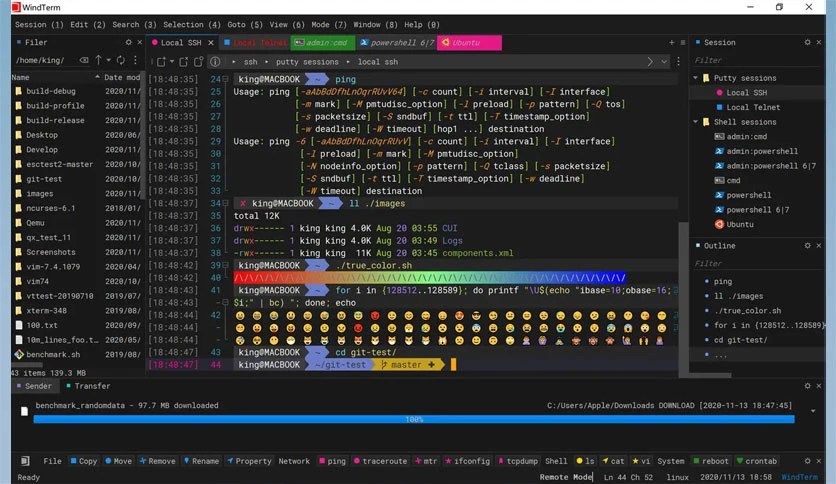
Task: Fold the ll ./images block at line 34
Action: tap(226, 204)
